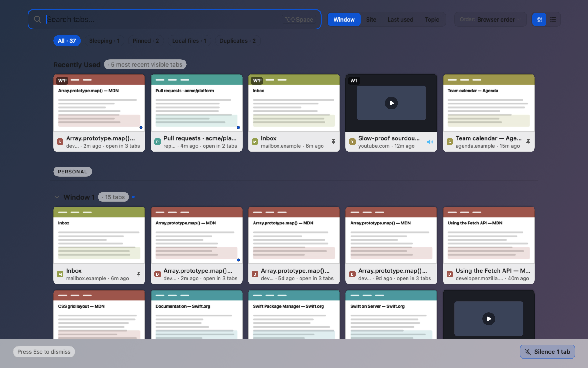Image resolution: width=588 pixels, height=368 pixels.
Task: Click the 5 most recent visible tabs label
Action: pyautogui.click(x=145, y=64)
